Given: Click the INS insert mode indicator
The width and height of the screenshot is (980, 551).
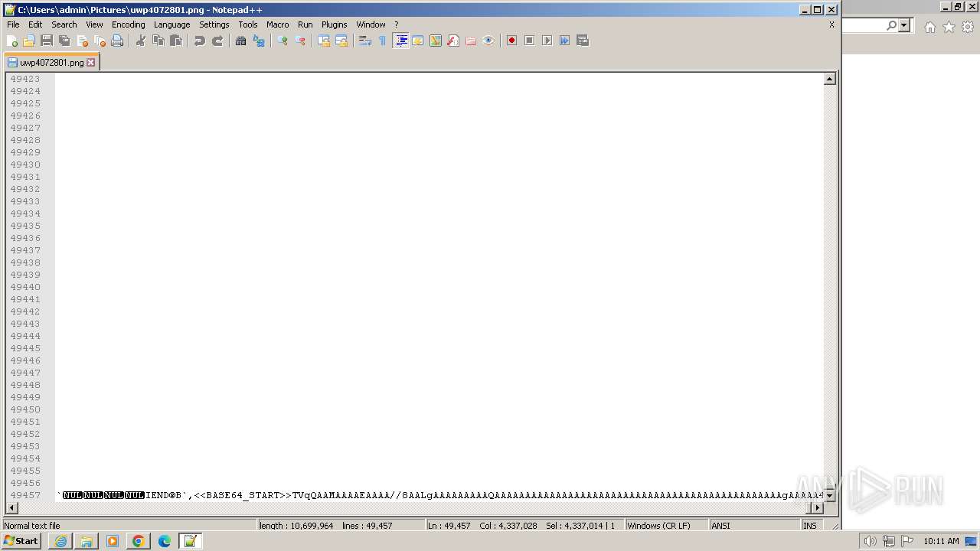Looking at the screenshot, I should (x=809, y=526).
